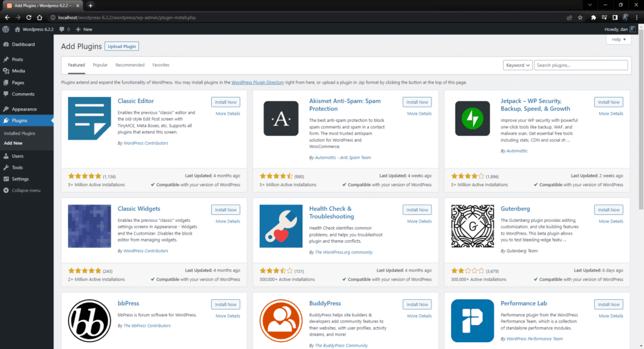Click the Performance Lab plugin icon
Viewport: 644px width, 349px height.
[472, 321]
